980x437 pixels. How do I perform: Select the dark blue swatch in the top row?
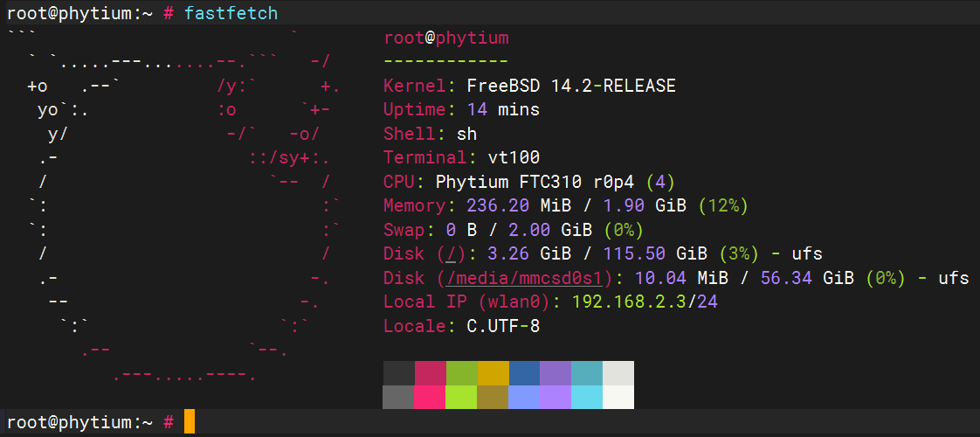[x=524, y=372]
